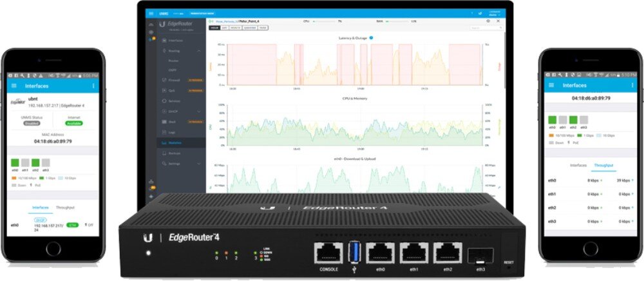Tap eth1 gray port square on right phone
This screenshot has width=644, height=281.
click(563, 120)
